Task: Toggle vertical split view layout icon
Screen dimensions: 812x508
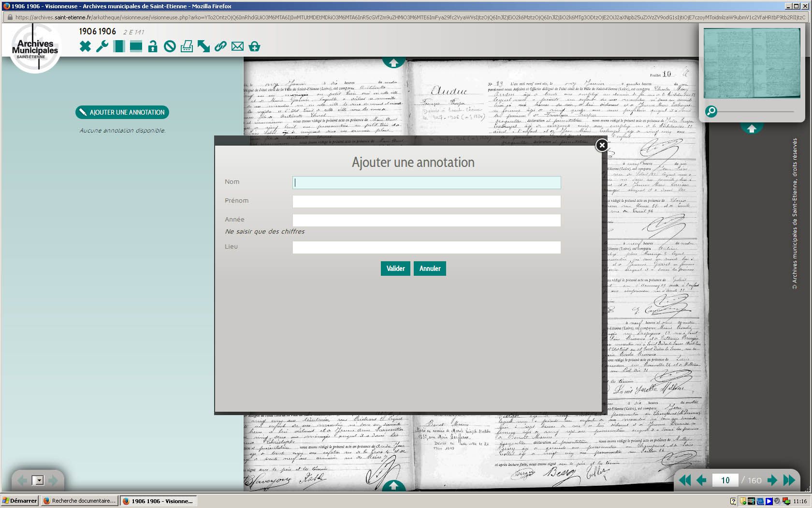Action: pos(119,46)
